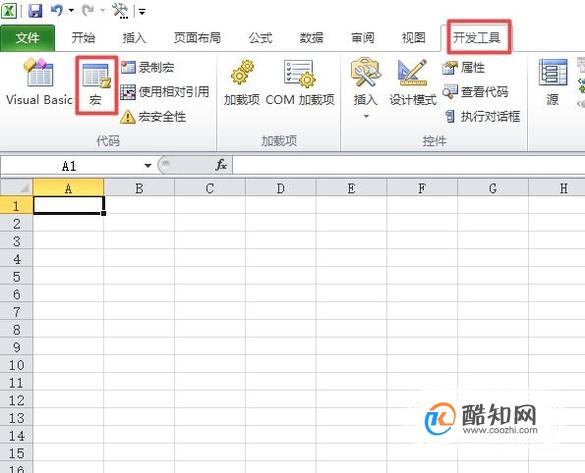
Task: Open 宏安全性 macro security settings
Action: (x=153, y=117)
